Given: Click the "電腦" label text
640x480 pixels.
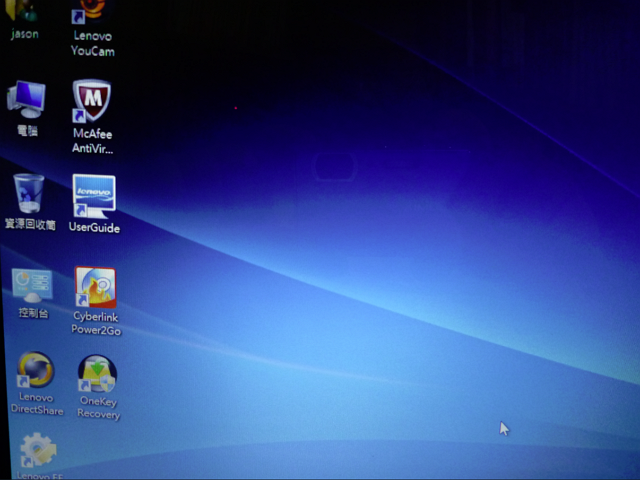Looking at the screenshot, I should pyautogui.click(x=27, y=131).
